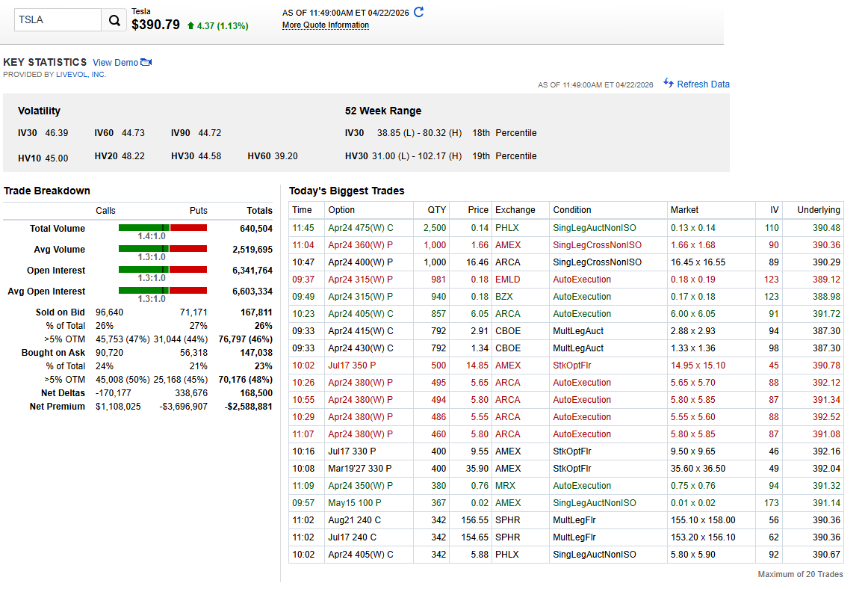Click the video camera icon beside View Demo
Screen dimensions: 868x589
pyautogui.click(x=146, y=62)
